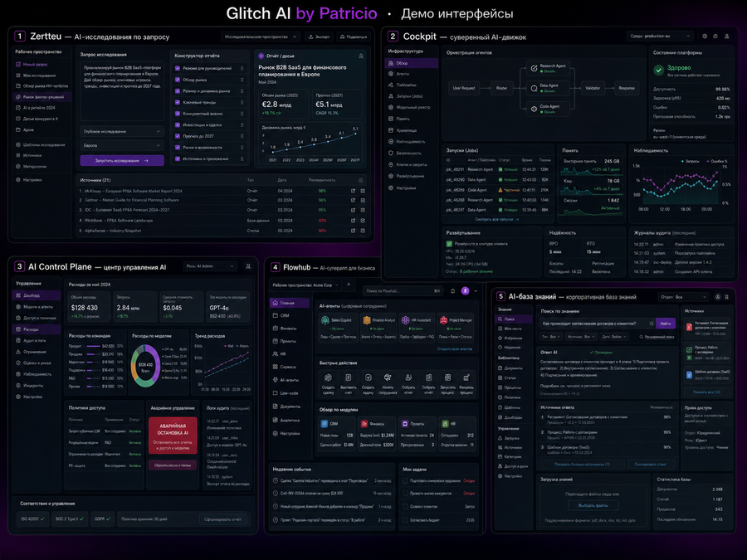Screen dimensions: 747x560
Task: Open the Finance Analyst agent card
Action: [x=378, y=327]
